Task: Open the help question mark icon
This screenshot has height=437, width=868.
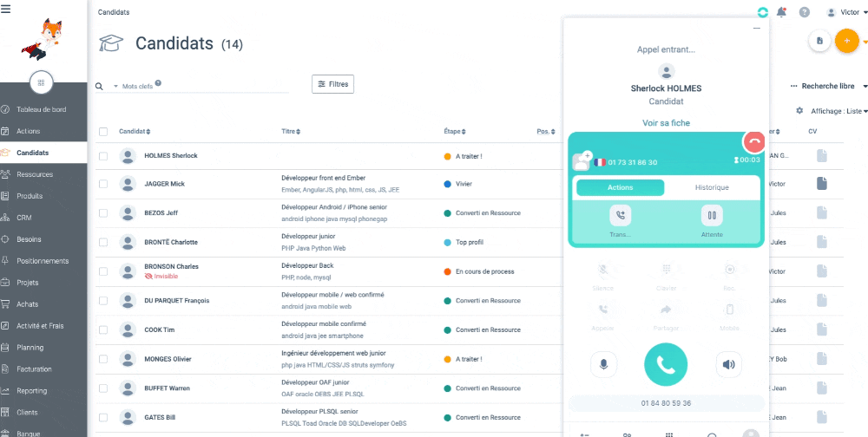Action: tap(805, 12)
